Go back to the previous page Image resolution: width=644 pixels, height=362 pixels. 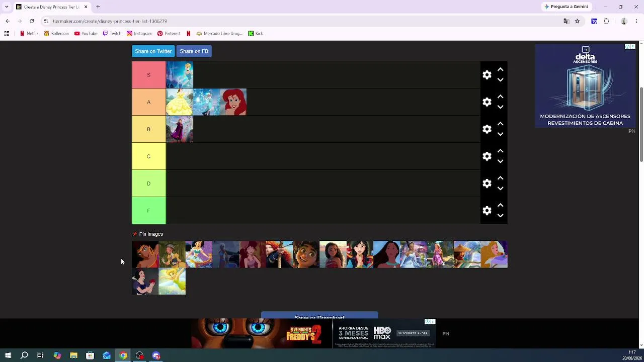tap(8, 21)
